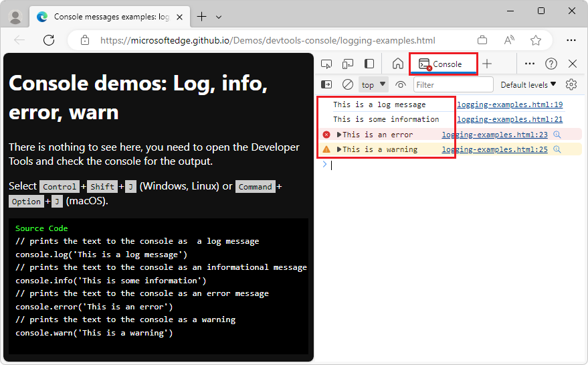Open the DevTools Welcome home tab

398,64
